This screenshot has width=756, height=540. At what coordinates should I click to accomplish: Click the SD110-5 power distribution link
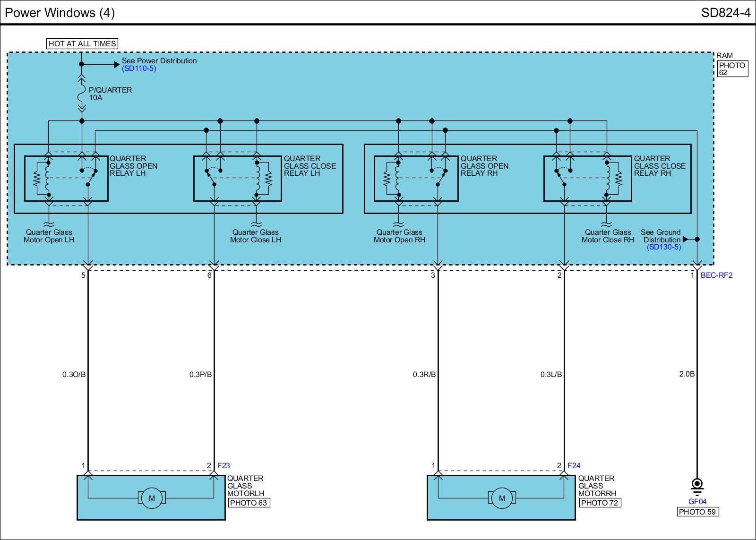pyautogui.click(x=138, y=69)
